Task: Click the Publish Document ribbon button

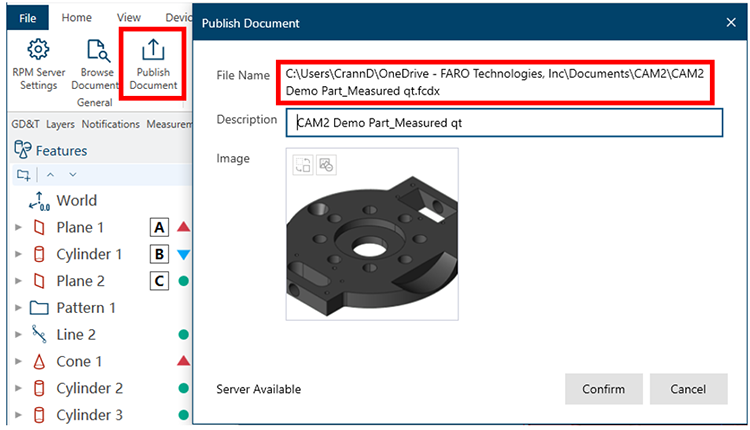Action: coord(153,64)
